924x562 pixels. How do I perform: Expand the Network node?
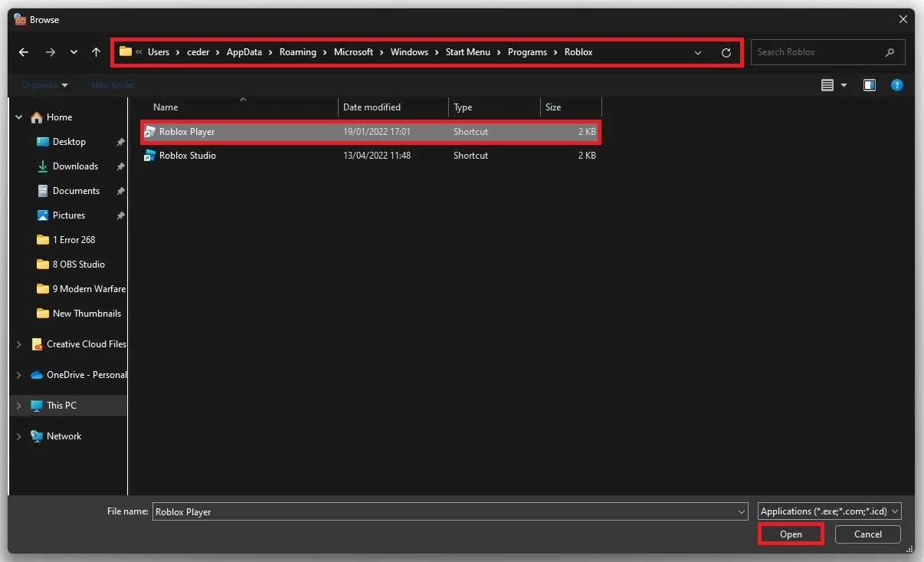[19, 437]
